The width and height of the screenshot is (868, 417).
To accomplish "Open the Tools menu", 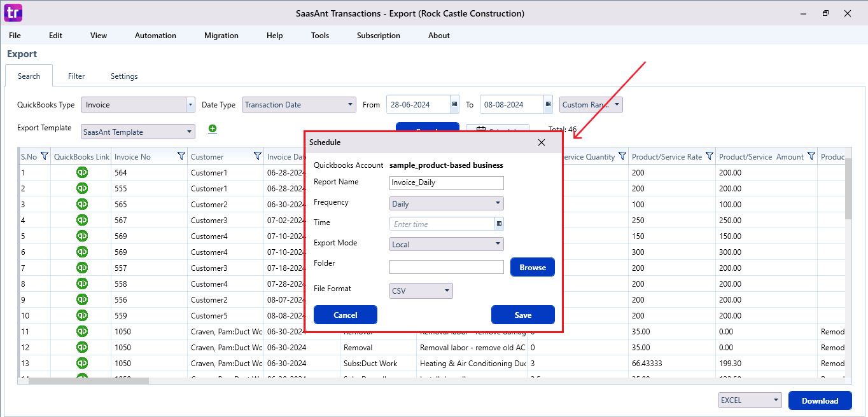I will click(320, 36).
